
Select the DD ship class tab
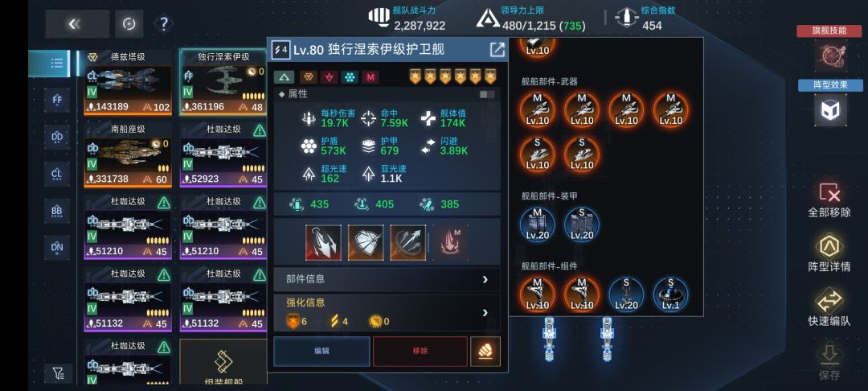tap(57, 138)
